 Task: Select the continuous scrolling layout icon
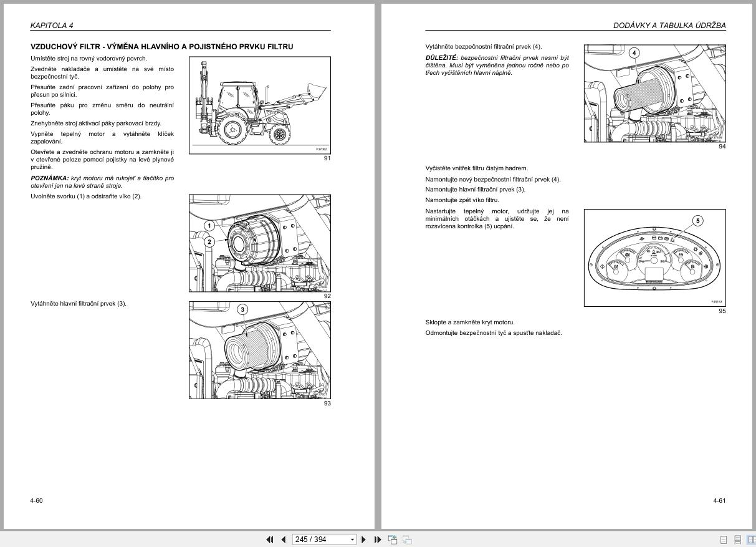738,540
